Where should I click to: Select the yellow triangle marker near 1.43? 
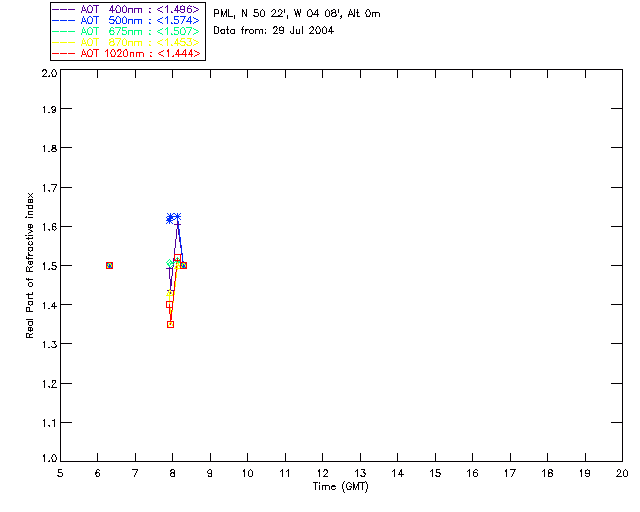coord(170,293)
